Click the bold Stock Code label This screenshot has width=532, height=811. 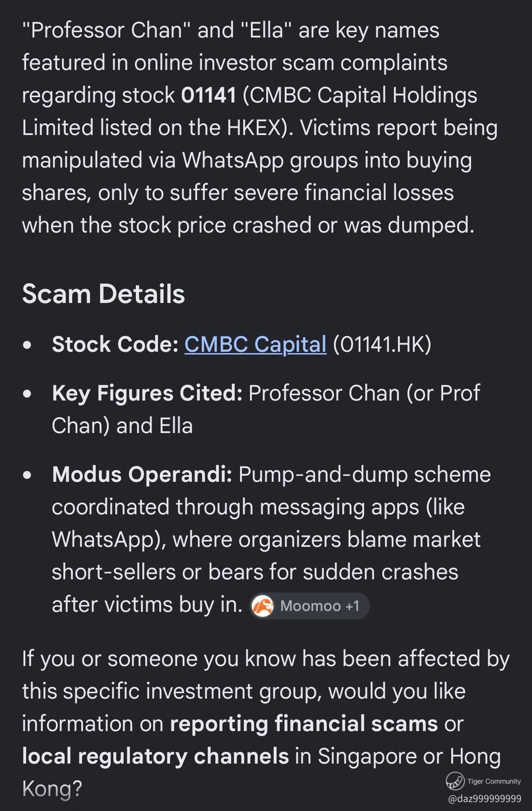tap(116, 345)
